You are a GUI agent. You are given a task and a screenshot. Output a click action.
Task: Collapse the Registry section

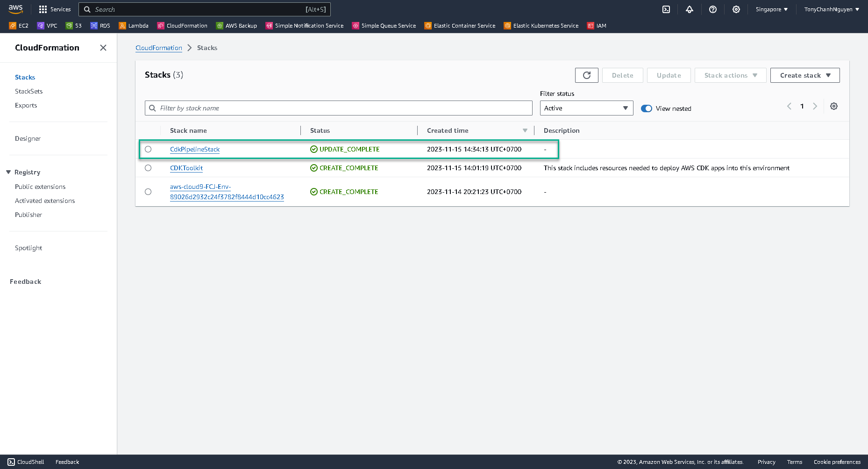[x=8, y=172]
